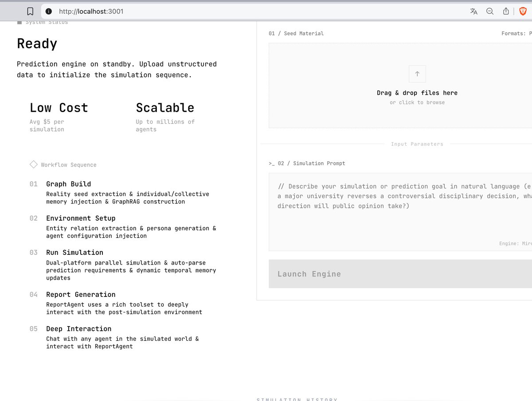Image resolution: width=532 pixels, height=401 pixels.
Task: Open the site information icon beside the URL
Action: tap(49, 12)
